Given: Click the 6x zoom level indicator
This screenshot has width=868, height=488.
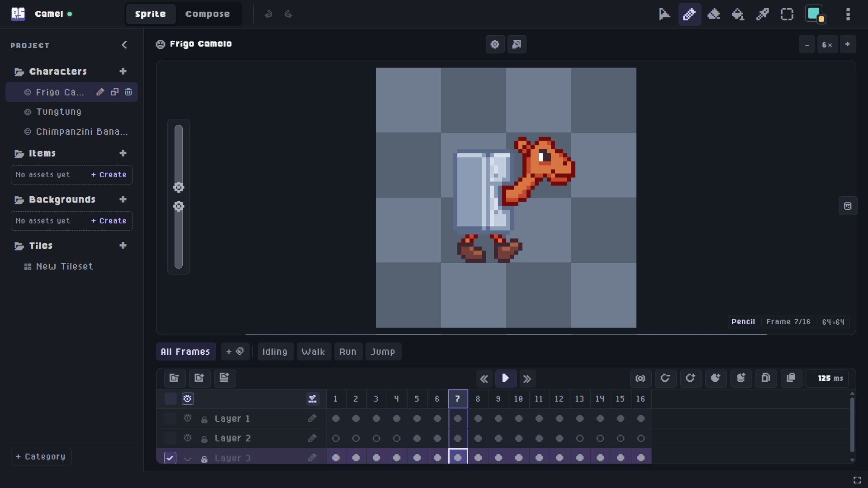Looking at the screenshot, I should click(827, 44).
